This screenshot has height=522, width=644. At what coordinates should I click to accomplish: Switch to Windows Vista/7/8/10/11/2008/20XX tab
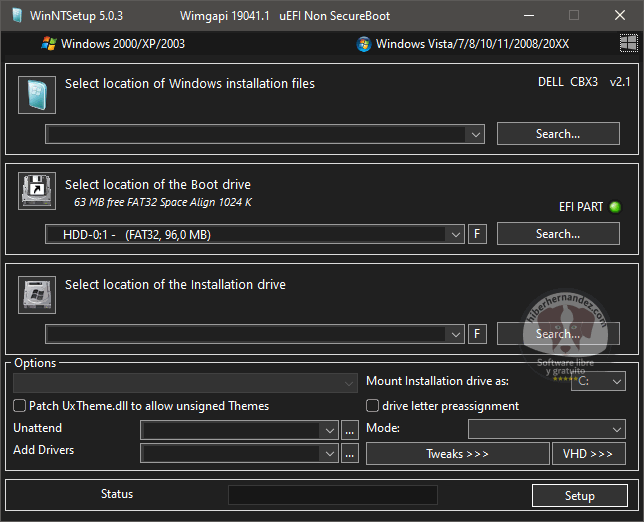tap(463, 44)
